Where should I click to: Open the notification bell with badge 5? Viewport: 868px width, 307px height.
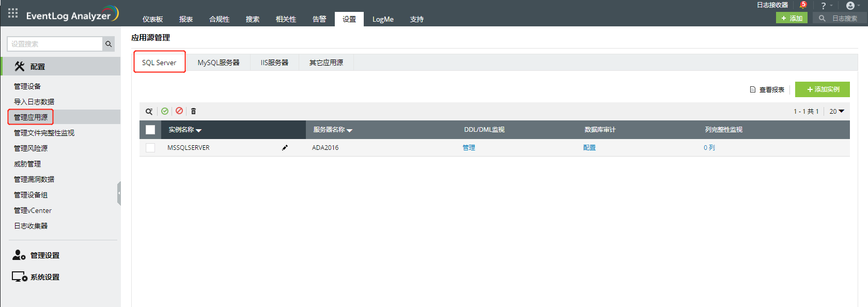(802, 5)
